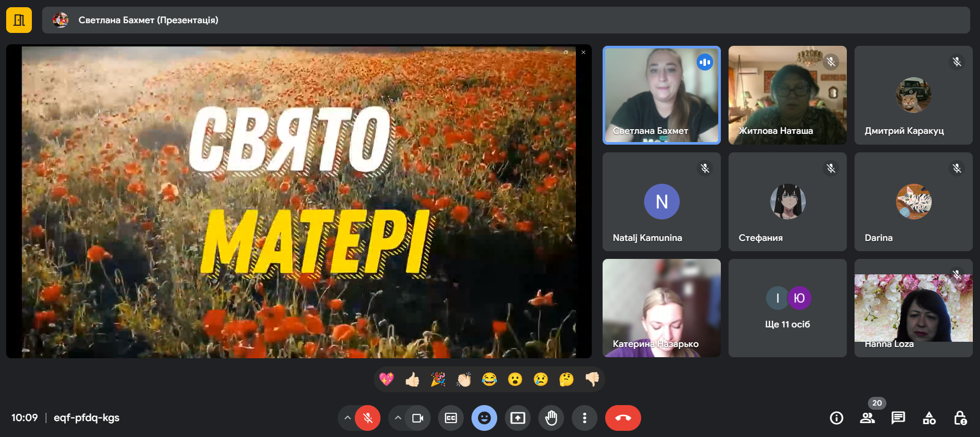The width and height of the screenshot is (980, 437).
Task: Turn on closed captions
Action: pos(451,418)
